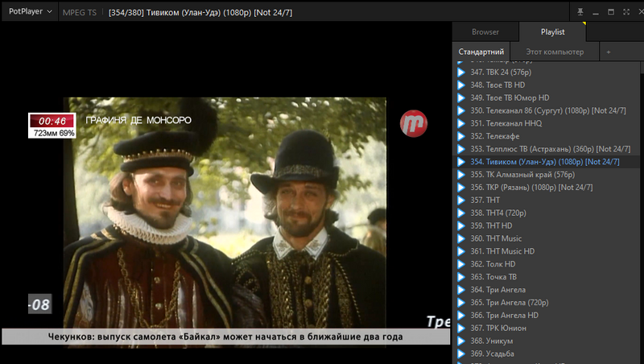Click the video playback area

point(225,192)
